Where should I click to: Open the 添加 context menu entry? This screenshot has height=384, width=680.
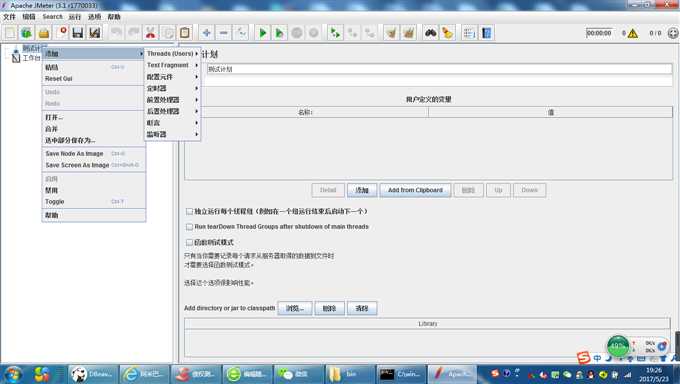pyautogui.click(x=94, y=53)
